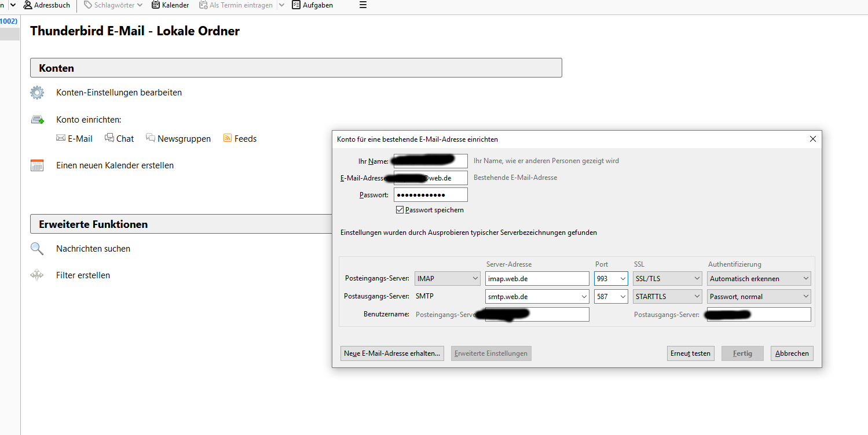Focus the Postausgangs-Server username field
The image size is (868, 435).
(759, 315)
